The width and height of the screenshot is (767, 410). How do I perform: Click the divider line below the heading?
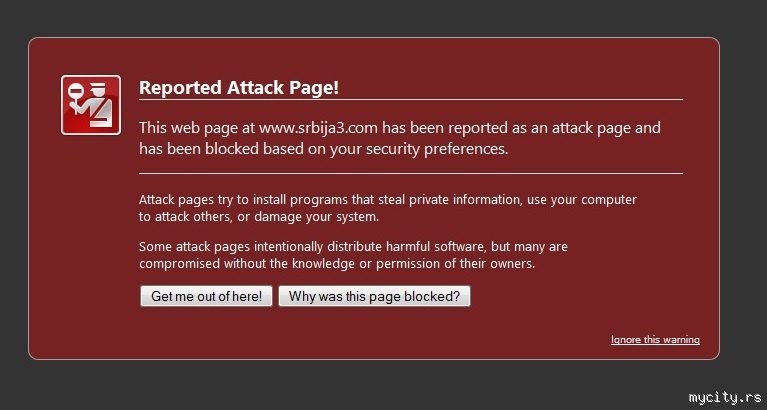(x=410, y=100)
